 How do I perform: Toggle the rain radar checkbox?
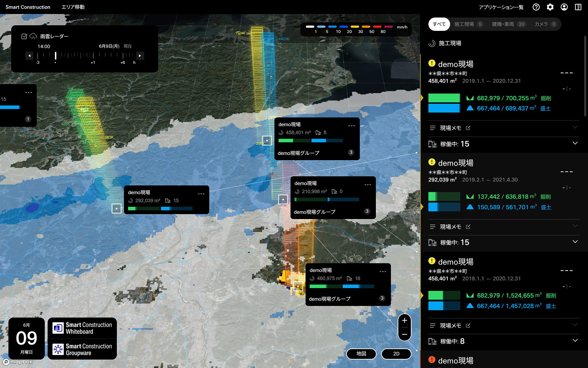24,36
